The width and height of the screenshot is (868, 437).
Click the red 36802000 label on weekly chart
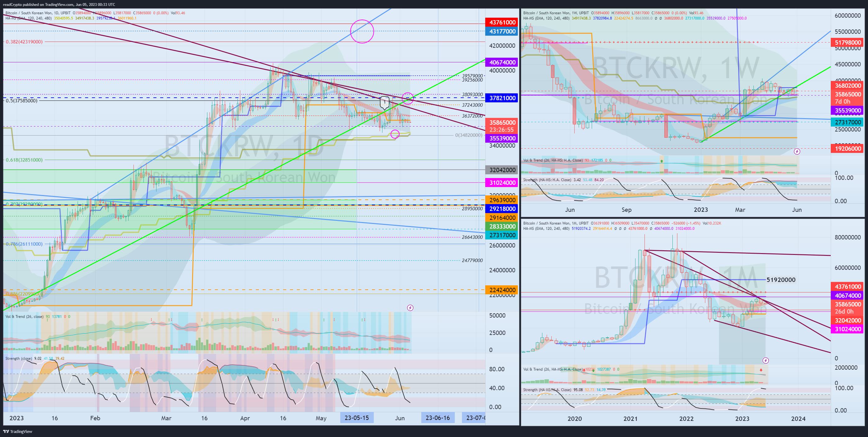click(x=847, y=86)
